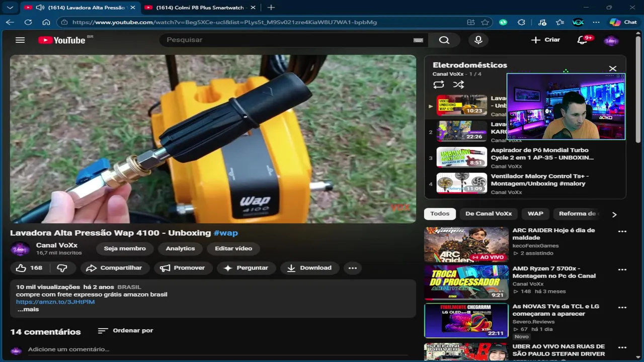Open the on-screen keyboard in search box
This screenshot has width=644, height=362.
pos(418,40)
